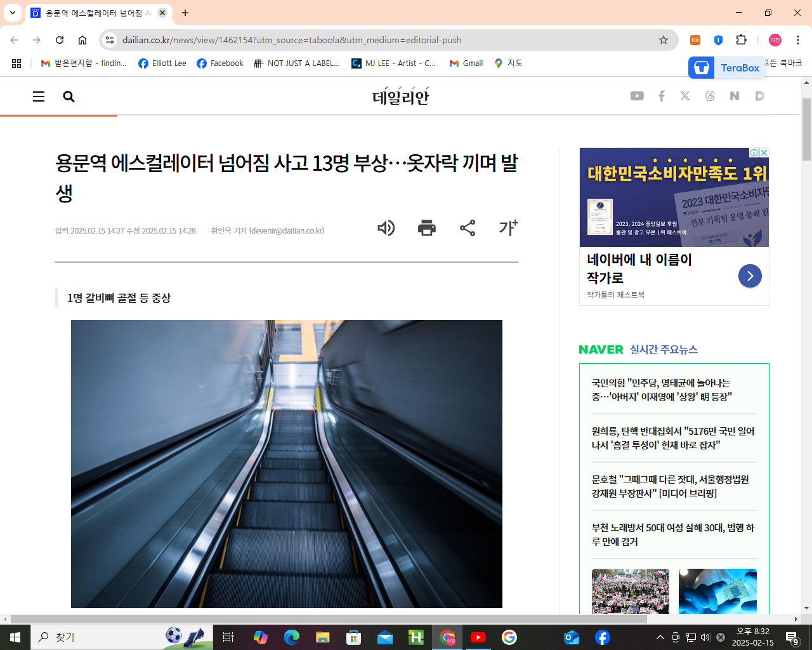The image size is (812, 650).
Task: Click the NAVER 실시간 주요뉴스 heading
Action: pos(638,350)
